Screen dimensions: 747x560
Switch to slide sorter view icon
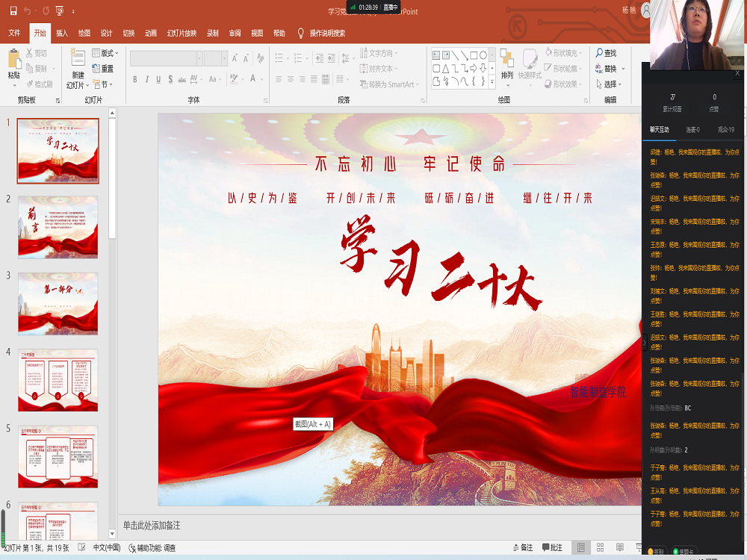tap(601, 548)
